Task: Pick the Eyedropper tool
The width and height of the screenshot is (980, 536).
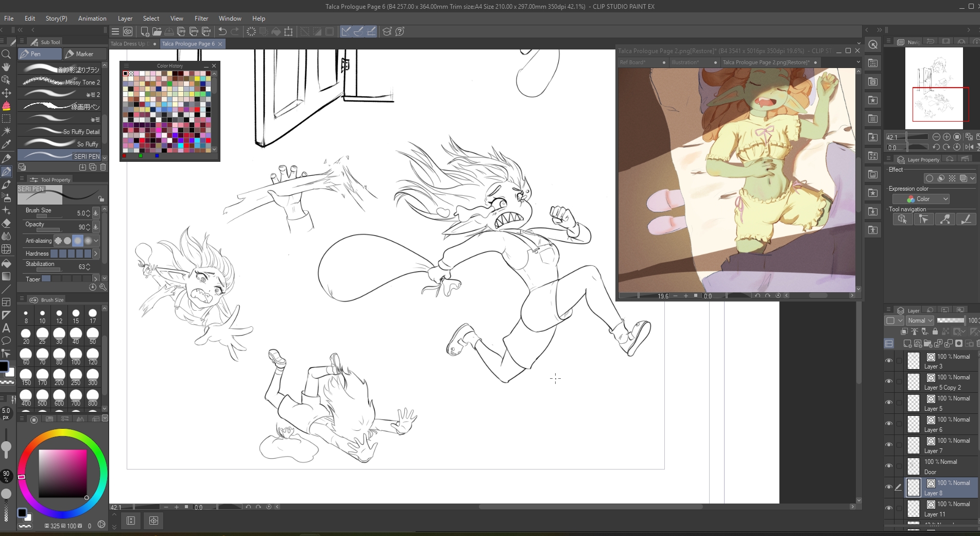Action: (6, 145)
